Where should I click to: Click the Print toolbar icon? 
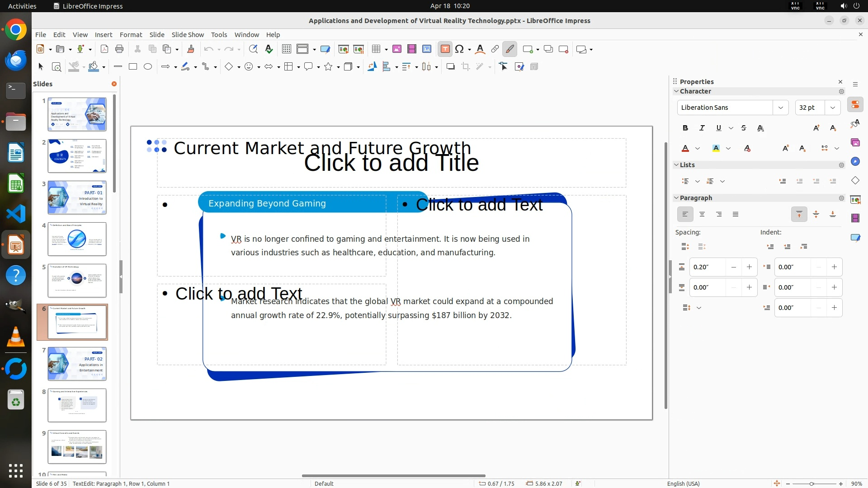[x=119, y=49]
